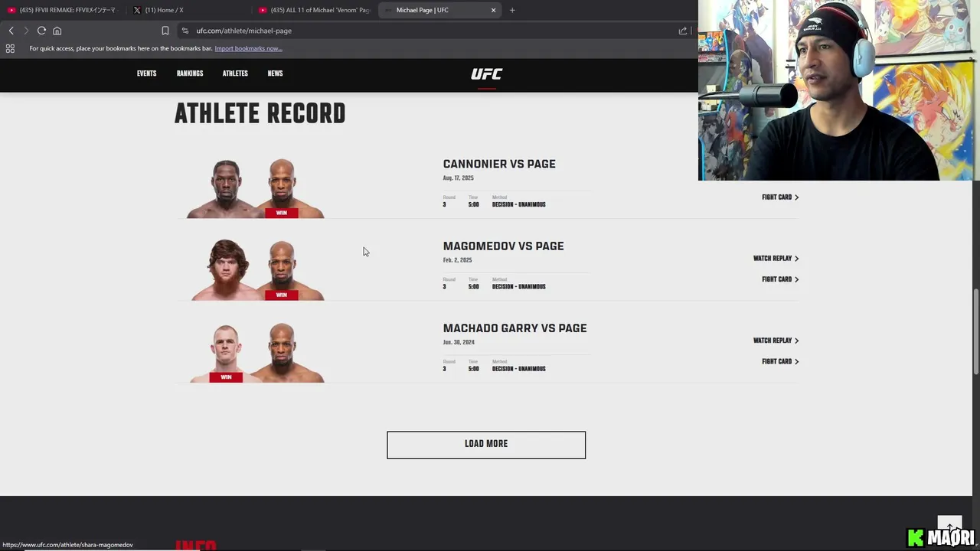
Task: Open Cannonier vs Page fight card
Action: 780,197
